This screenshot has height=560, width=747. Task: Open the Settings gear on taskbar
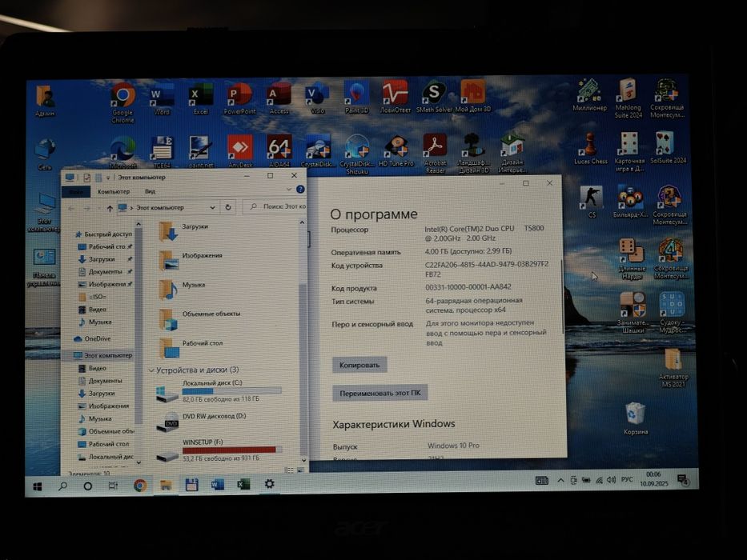pyautogui.click(x=269, y=484)
